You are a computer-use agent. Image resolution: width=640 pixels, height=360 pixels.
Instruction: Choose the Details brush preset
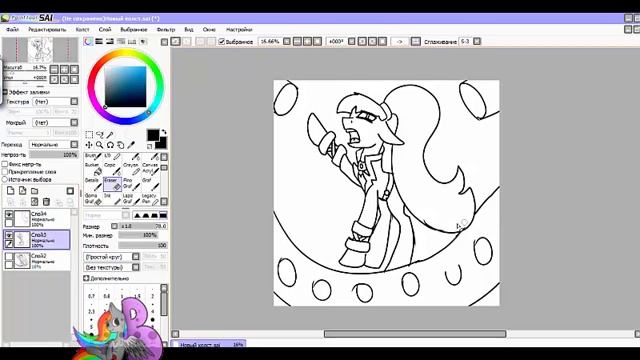tap(93, 184)
